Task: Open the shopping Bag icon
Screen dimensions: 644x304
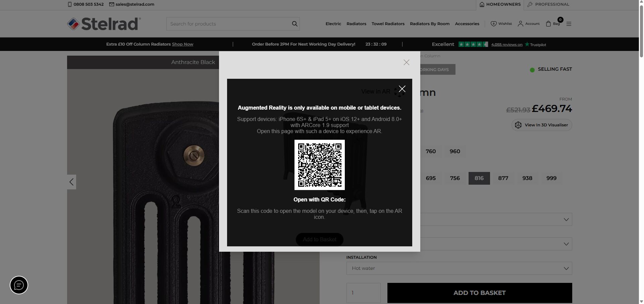Action: tap(548, 24)
